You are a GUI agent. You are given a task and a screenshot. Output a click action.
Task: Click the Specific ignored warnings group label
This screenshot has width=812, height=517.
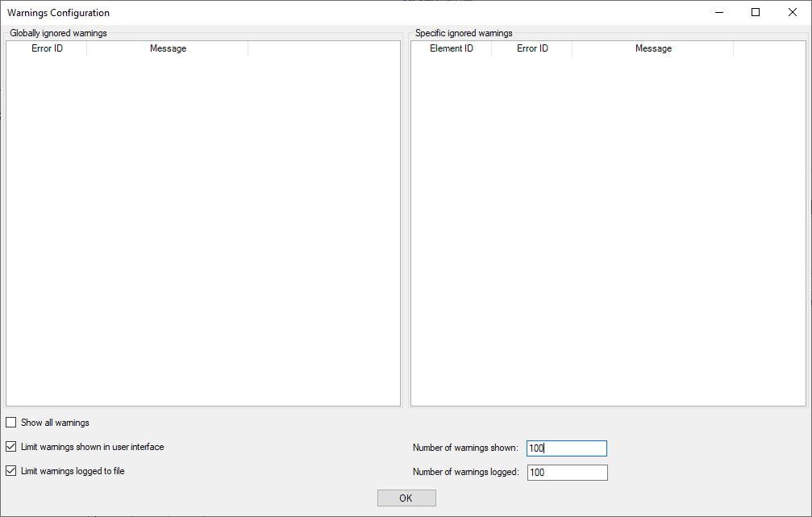464,33
